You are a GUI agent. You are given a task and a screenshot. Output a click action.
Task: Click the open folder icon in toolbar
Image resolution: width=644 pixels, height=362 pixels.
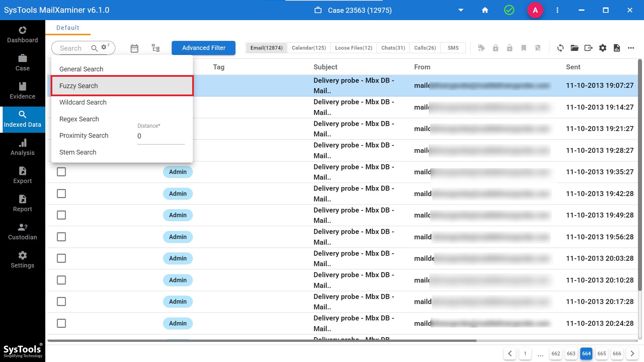575,48
